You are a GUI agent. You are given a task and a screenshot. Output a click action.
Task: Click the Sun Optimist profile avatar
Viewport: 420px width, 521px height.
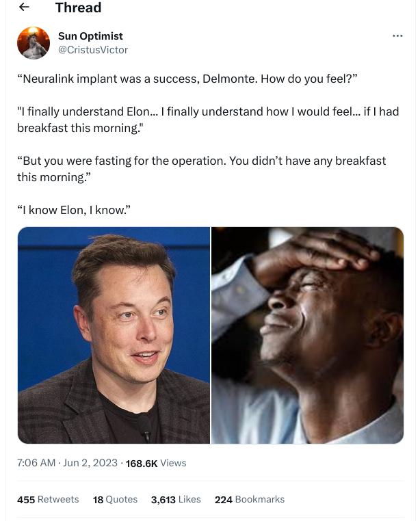[34, 43]
